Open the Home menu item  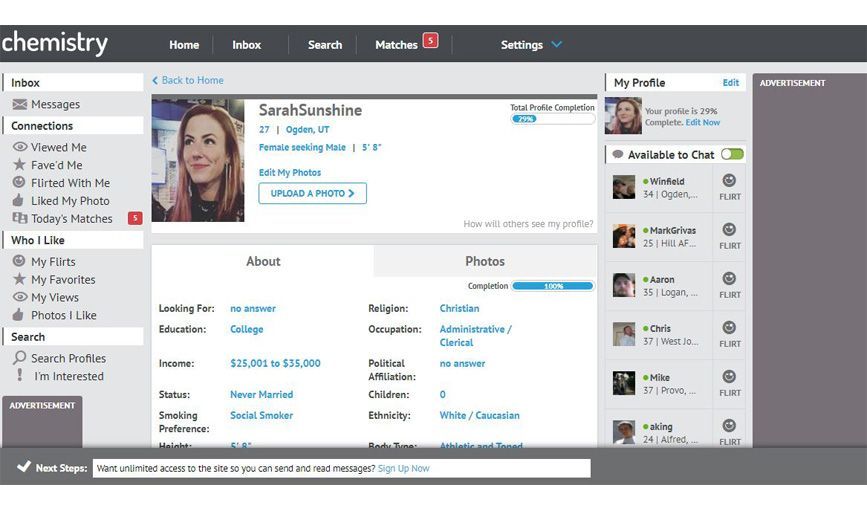point(184,45)
